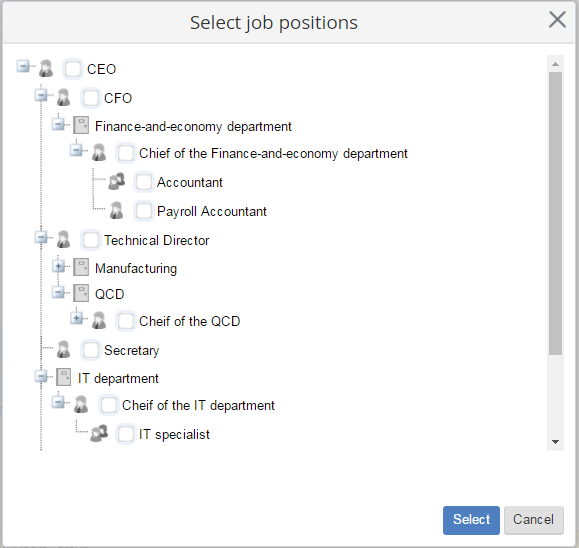
Task: Click the Finance-and-economy department building icon
Action: pyautogui.click(x=81, y=125)
